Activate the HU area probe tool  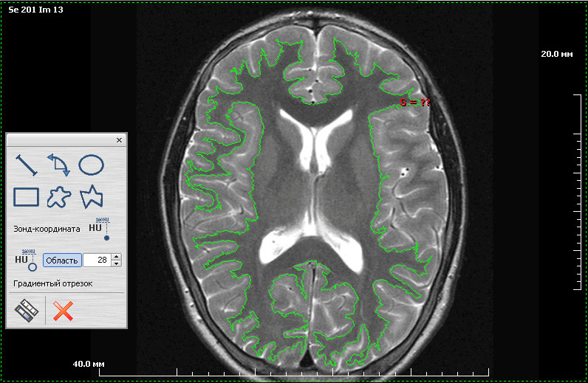26,260
